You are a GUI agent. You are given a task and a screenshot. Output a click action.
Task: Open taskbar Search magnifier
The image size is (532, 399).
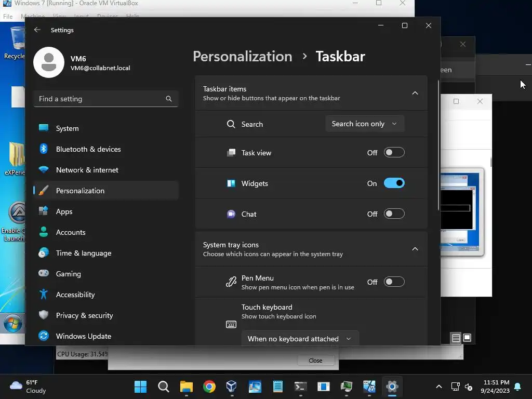pos(164,387)
